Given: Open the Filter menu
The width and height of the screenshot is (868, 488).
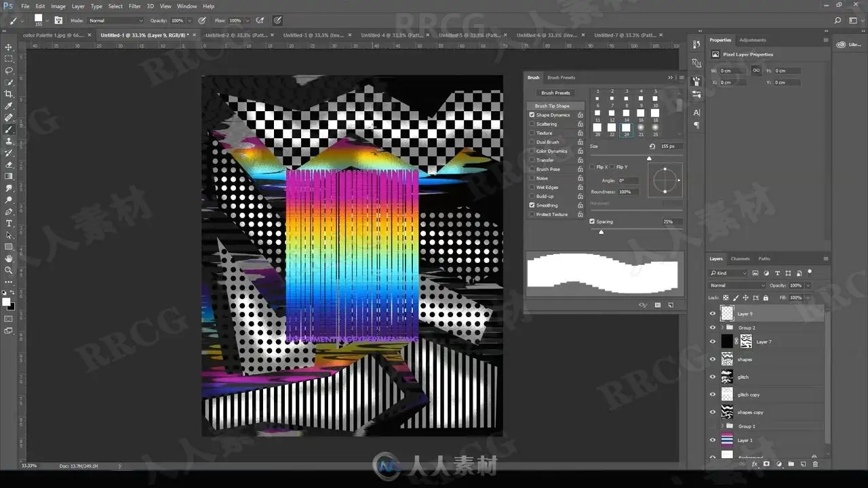Looking at the screenshot, I should pyautogui.click(x=135, y=6).
